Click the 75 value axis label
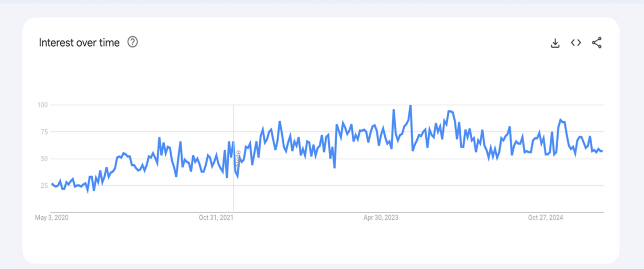The width and height of the screenshot is (644, 269). point(44,132)
